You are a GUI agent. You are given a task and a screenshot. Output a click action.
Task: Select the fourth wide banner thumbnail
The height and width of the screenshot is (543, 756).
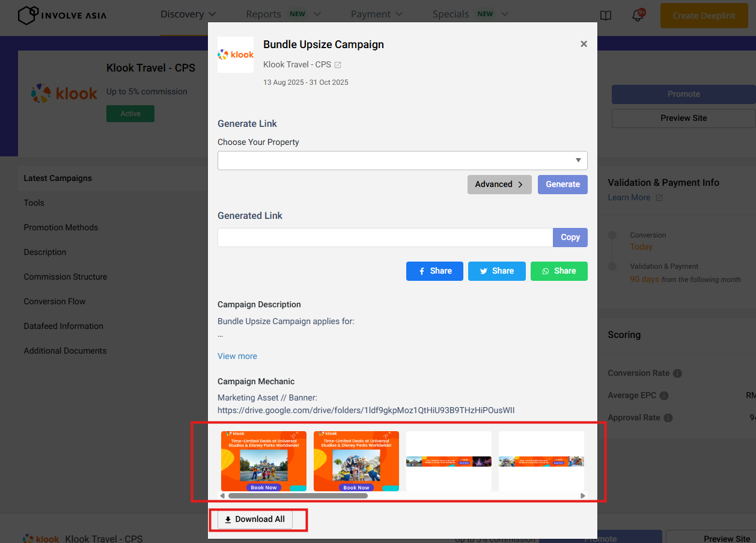541,461
